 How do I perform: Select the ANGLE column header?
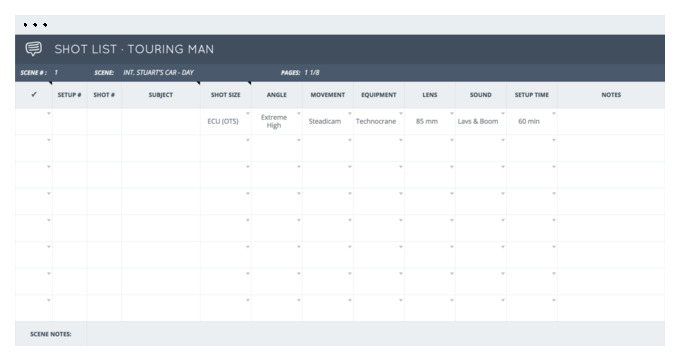pos(277,95)
